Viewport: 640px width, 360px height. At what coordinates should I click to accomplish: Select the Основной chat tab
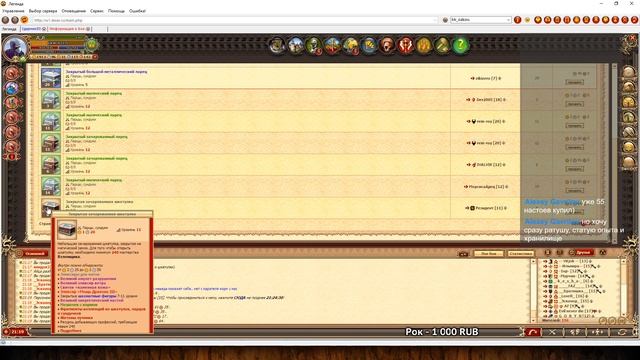pos(34,253)
